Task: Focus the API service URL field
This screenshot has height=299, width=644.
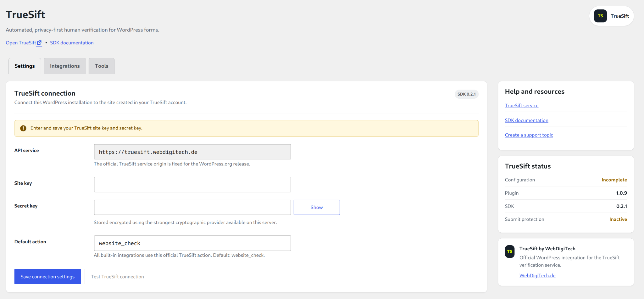Action: click(x=192, y=152)
